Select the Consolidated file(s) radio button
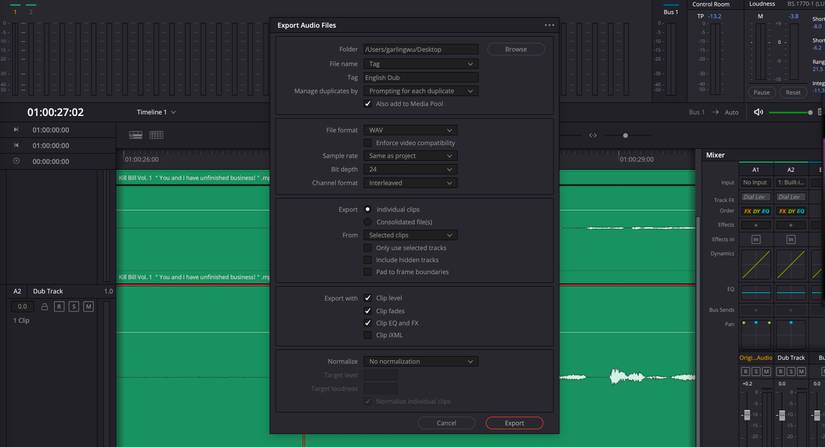The image size is (825, 447). 368,222
